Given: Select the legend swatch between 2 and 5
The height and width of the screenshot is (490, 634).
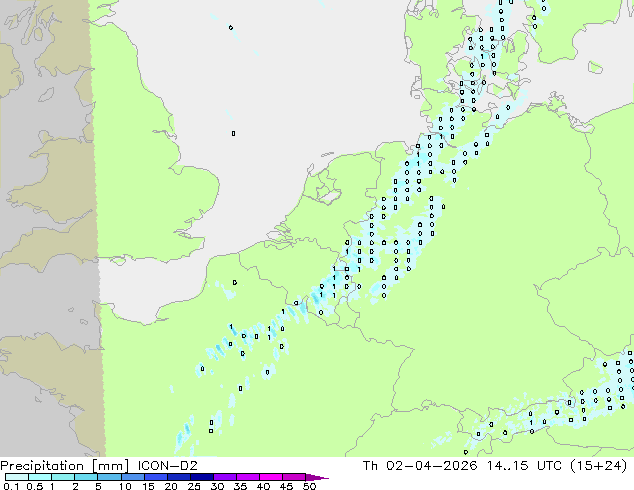Looking at the screenshot, I should pos(86,477).
